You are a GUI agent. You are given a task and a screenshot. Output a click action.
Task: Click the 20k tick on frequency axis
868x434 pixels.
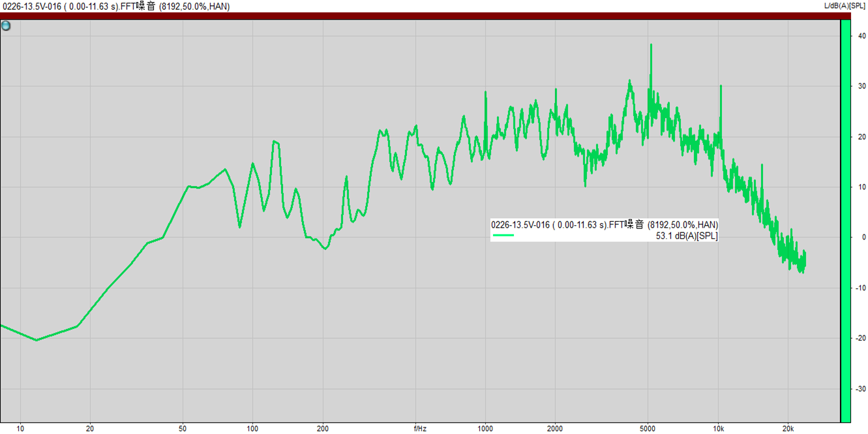788,429
